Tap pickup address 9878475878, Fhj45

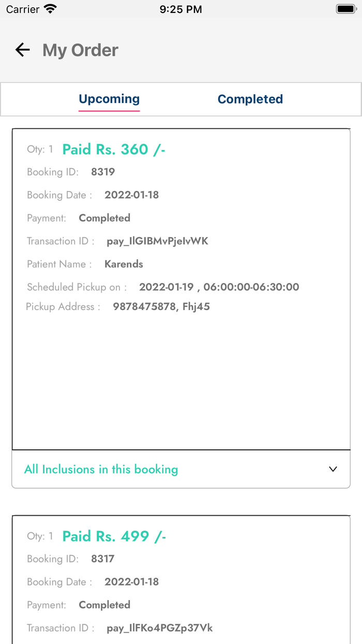pyautogui.click(x=161, y=306)
